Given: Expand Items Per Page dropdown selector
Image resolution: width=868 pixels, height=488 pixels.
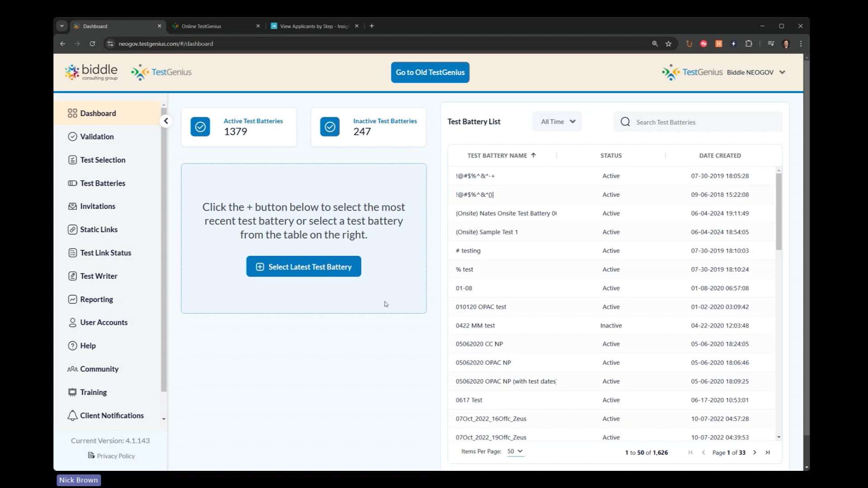Looking at the screenshot, I should (515, 451).
